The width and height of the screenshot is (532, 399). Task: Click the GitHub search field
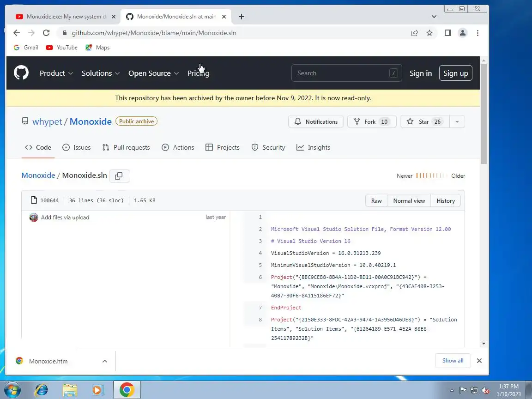point(346,73)
